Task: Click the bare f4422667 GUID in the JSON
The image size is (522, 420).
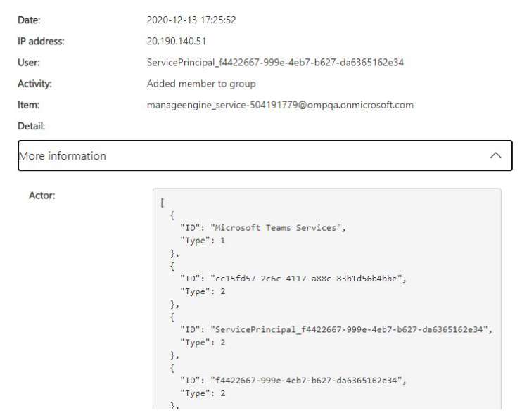Action: coord(308,381)
